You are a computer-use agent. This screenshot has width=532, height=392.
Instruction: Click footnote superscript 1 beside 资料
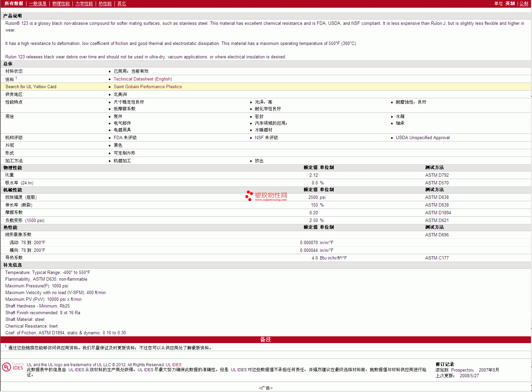(x=16, y=78)
